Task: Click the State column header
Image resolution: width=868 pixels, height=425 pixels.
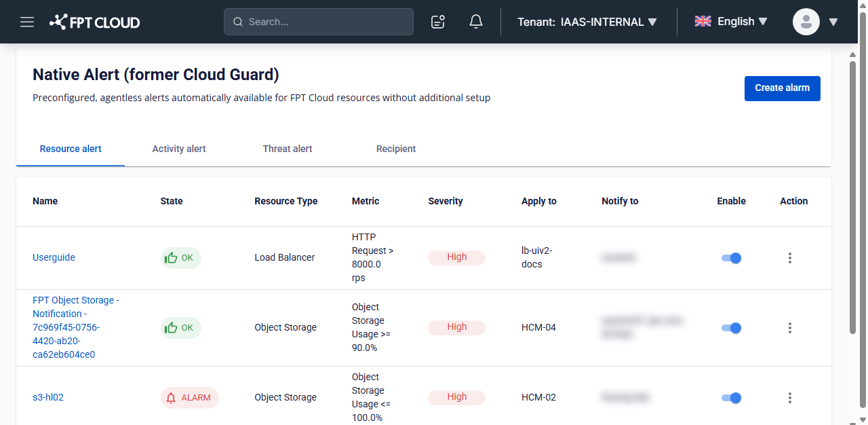Action: point(172,201)
